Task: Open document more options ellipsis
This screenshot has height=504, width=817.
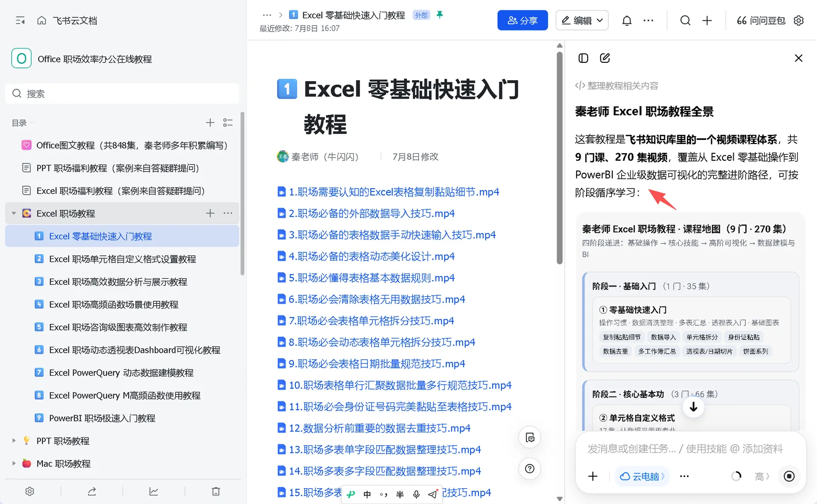Action: point(648,20)
